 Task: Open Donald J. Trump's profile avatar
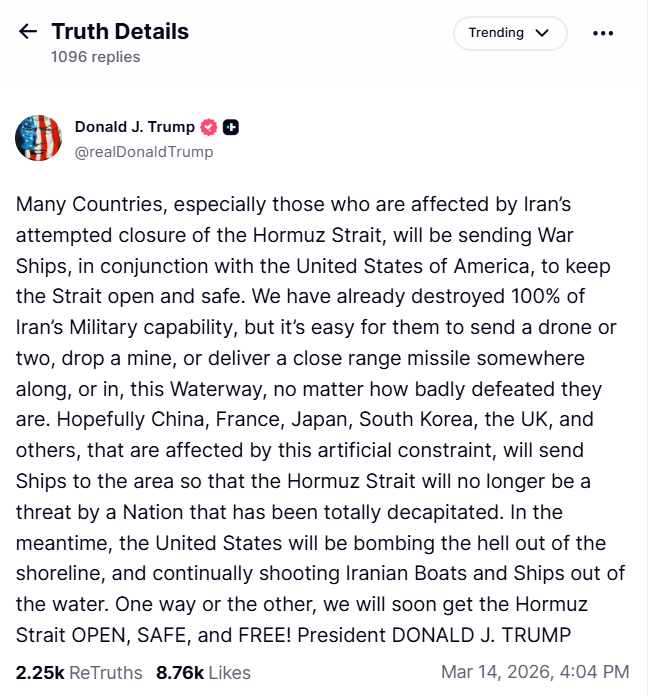click(38, 138)
